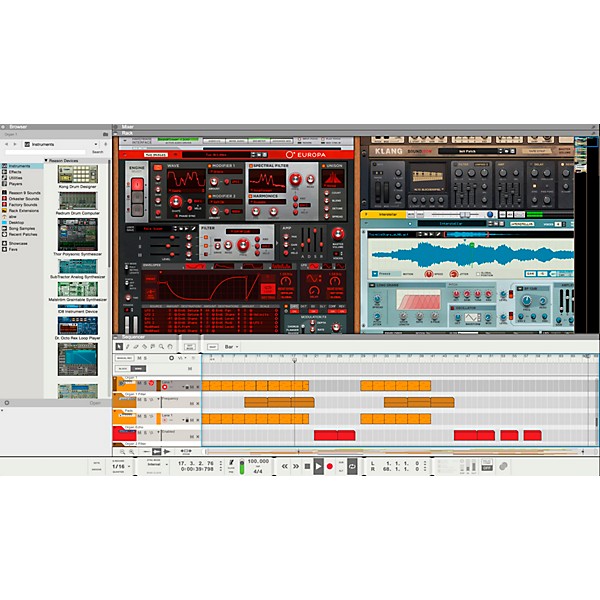Select Thor Polysonic Synthesizer device thumbnail
600x600 pixels.
(78, 235)
